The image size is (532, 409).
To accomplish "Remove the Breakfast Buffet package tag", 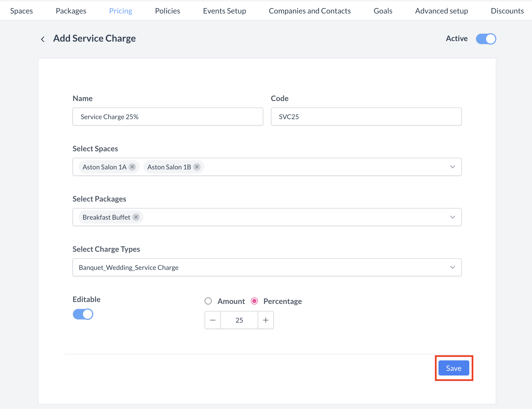I will [x=136, y=217].
